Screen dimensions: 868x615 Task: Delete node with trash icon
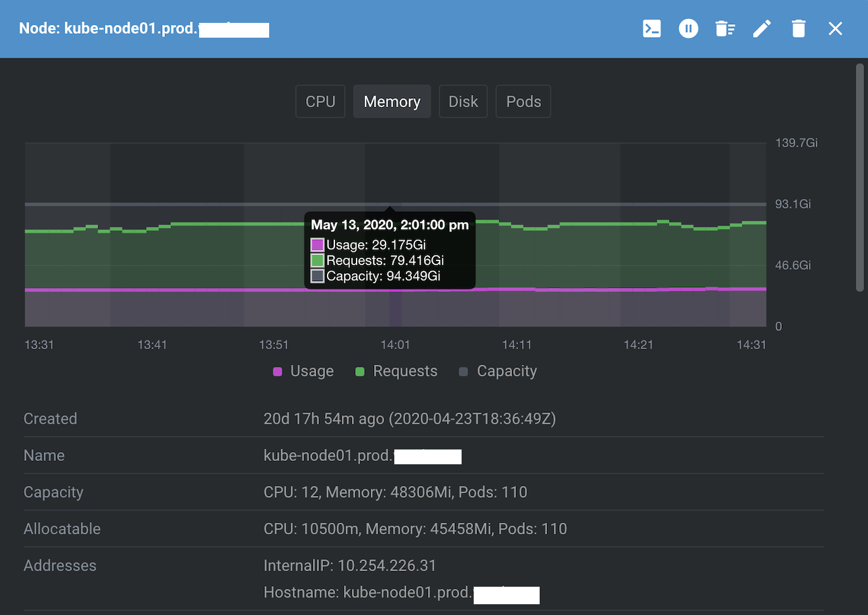coord(799,28)
